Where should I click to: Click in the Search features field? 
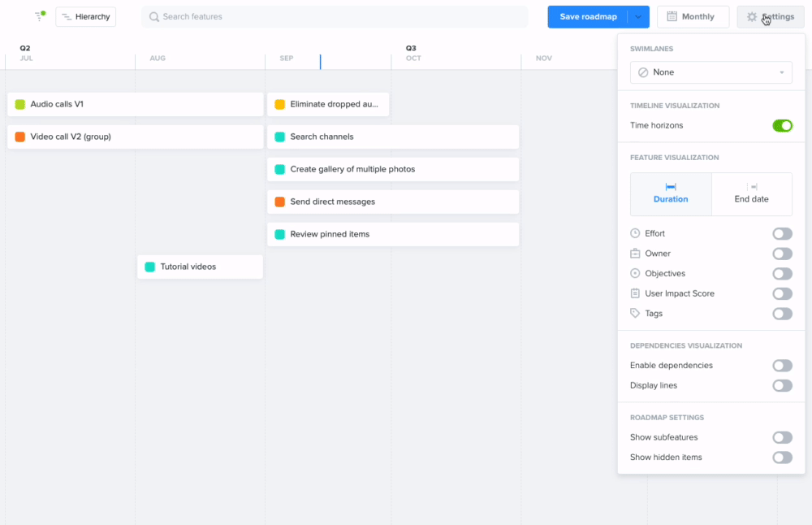tap(335, 16)
